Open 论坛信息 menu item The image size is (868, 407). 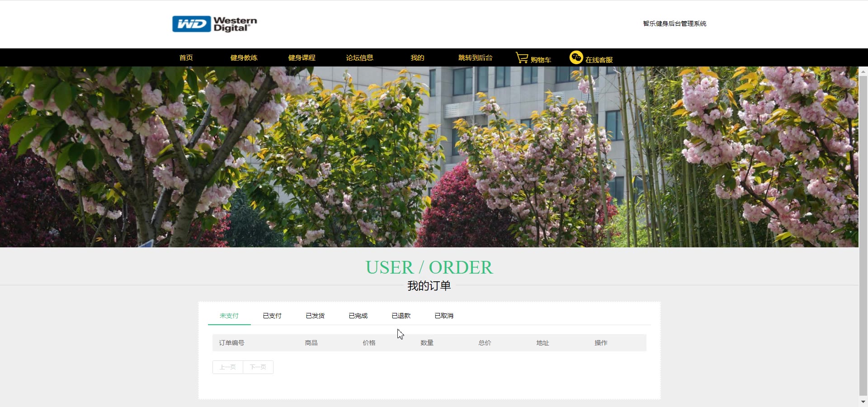pos(359,57)
